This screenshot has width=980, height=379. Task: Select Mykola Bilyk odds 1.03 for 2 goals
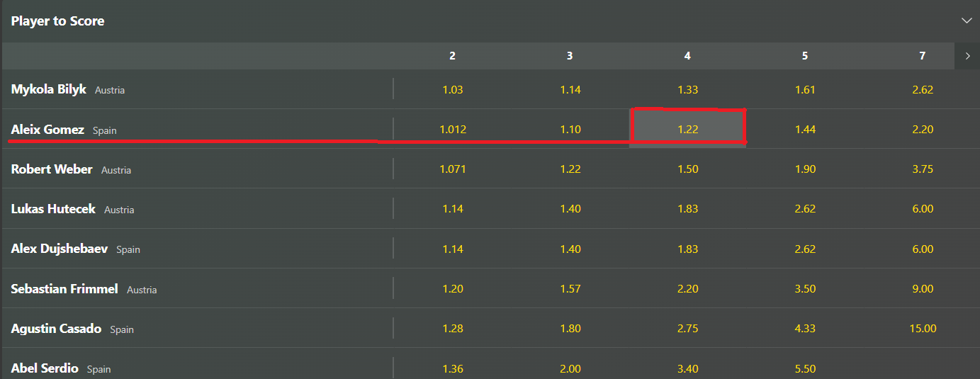(452, 89)
